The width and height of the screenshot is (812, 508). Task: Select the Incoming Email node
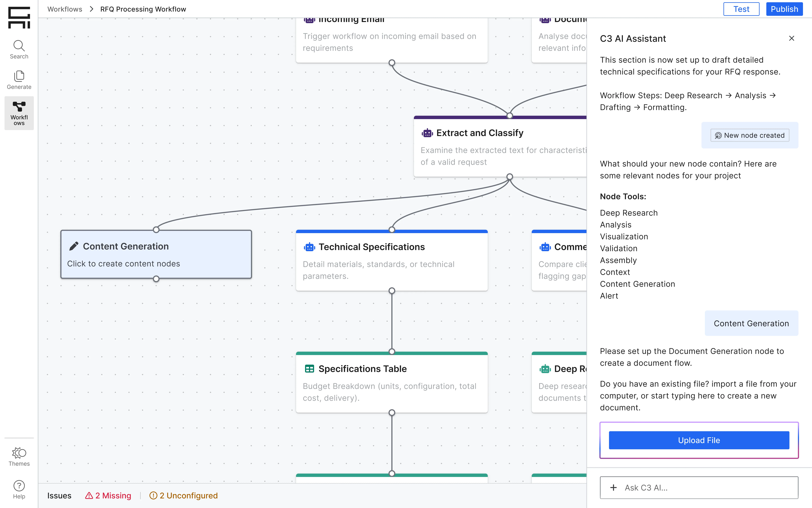click(x=392, y=40)
